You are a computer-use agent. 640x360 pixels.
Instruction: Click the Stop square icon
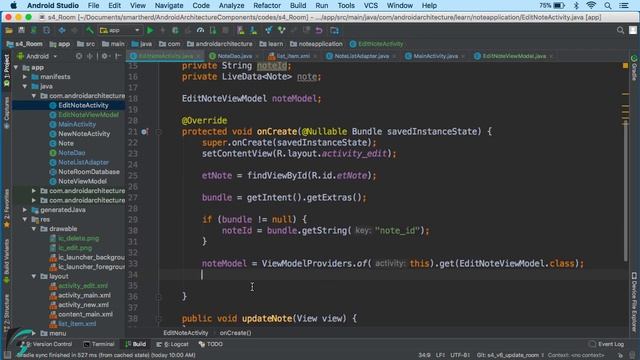(225, 31)
